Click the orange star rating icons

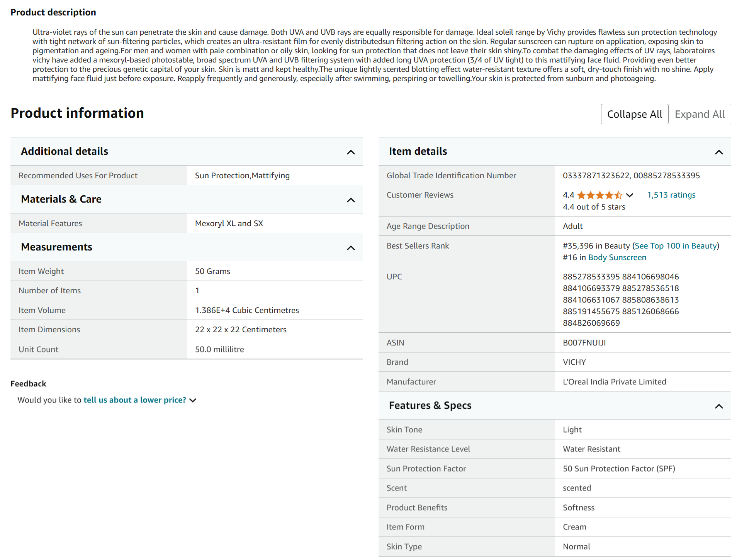click(599, 195)
